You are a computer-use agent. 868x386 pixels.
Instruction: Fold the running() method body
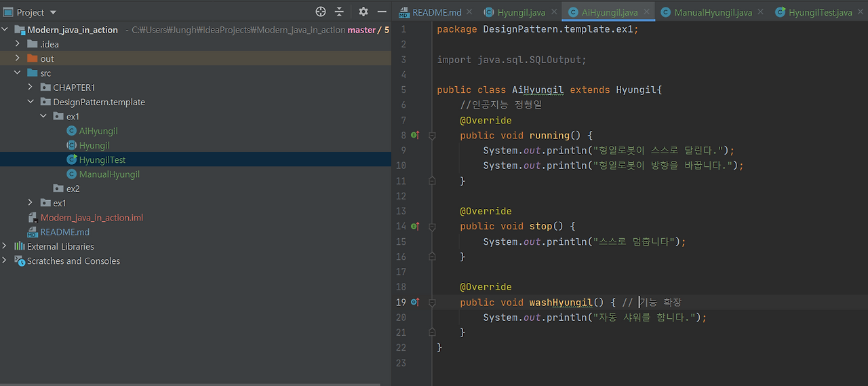[431, 136]
